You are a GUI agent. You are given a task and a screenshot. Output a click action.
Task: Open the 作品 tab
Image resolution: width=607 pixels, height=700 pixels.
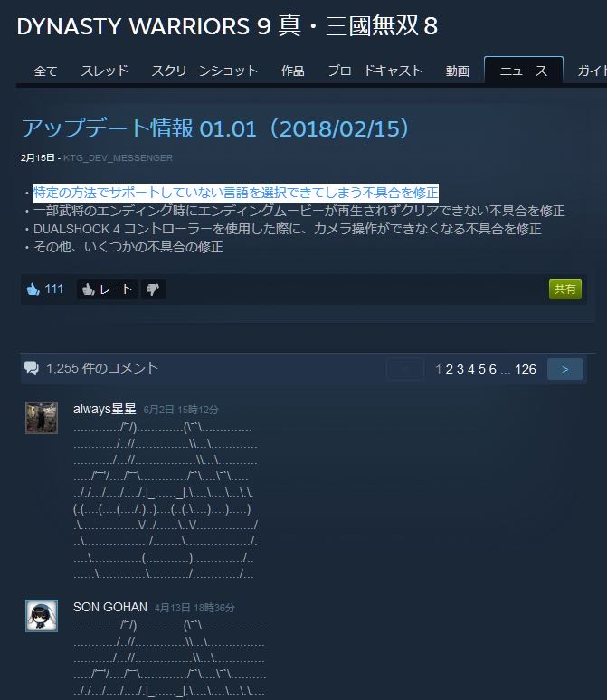pyautogui.click(x=292, y=71)
